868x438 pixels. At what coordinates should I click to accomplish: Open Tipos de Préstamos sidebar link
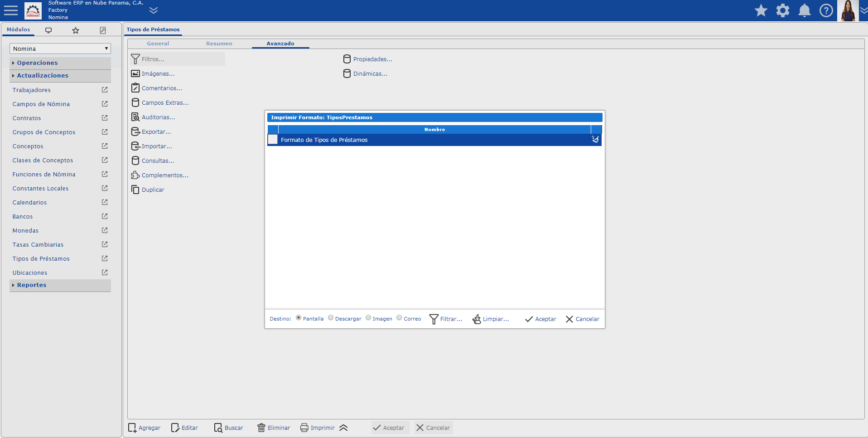(41, 259)
